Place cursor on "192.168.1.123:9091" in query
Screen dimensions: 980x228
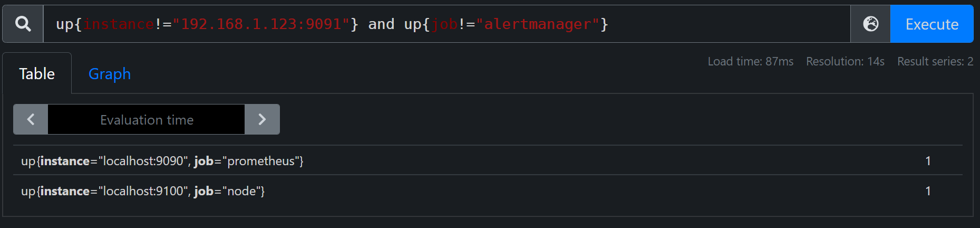click(x=261, y=24)
